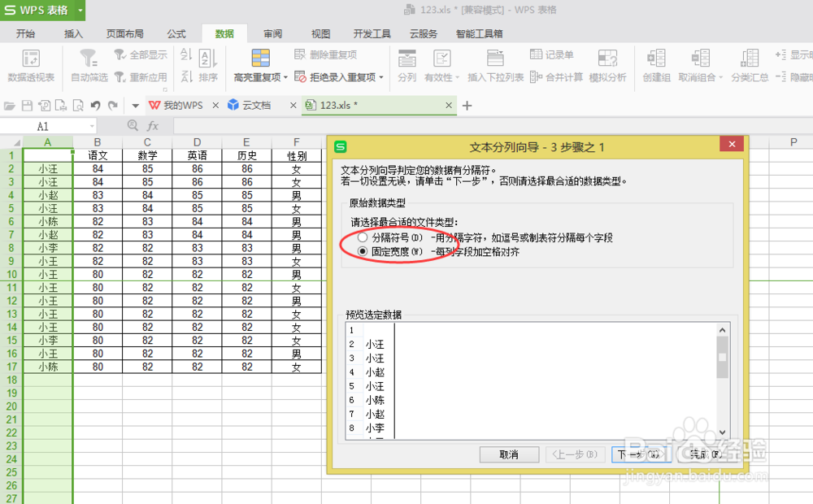Click the preview scrollbar down arrow
Screen dimensions: 813x504
[722, 432]
